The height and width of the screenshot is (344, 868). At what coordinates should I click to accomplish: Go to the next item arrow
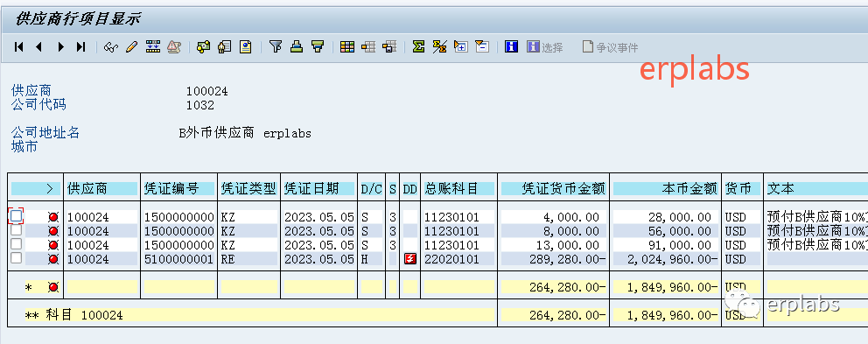tap(61, 47)
